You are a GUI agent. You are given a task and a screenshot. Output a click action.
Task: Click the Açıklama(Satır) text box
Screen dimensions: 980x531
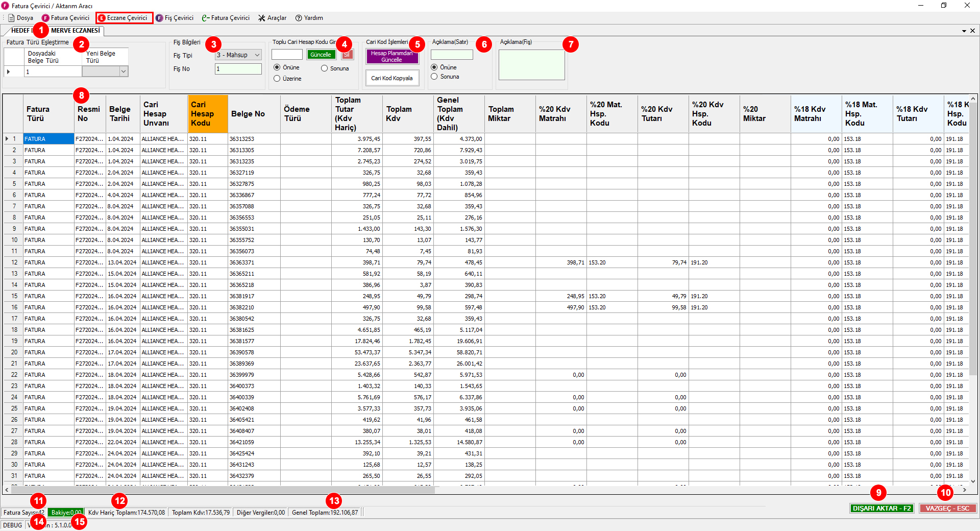(x=452, y=55)
